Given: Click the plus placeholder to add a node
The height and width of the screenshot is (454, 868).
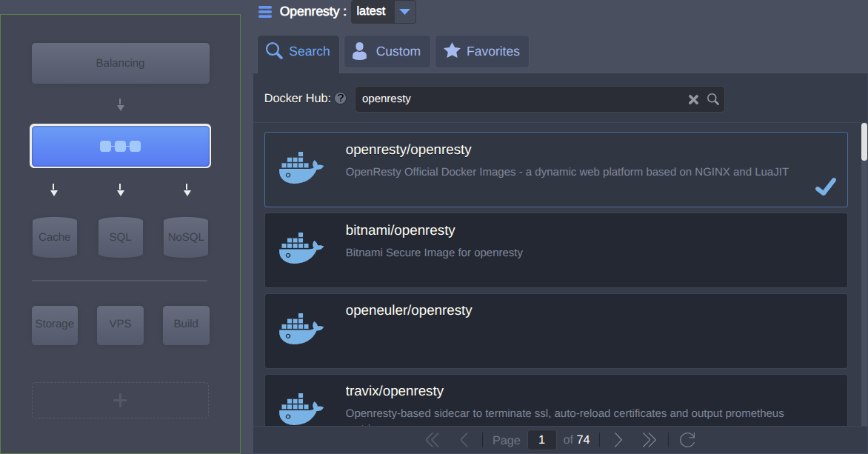Looking at the screenshot, I should (x=119, y=399).
